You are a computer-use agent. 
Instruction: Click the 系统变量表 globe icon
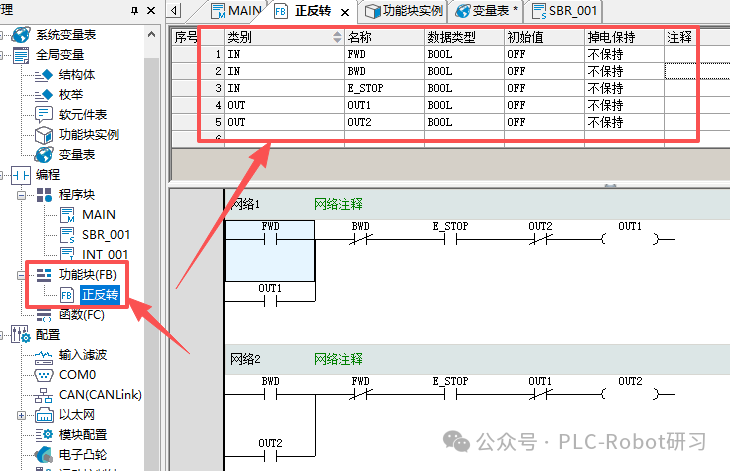(21, 35)
